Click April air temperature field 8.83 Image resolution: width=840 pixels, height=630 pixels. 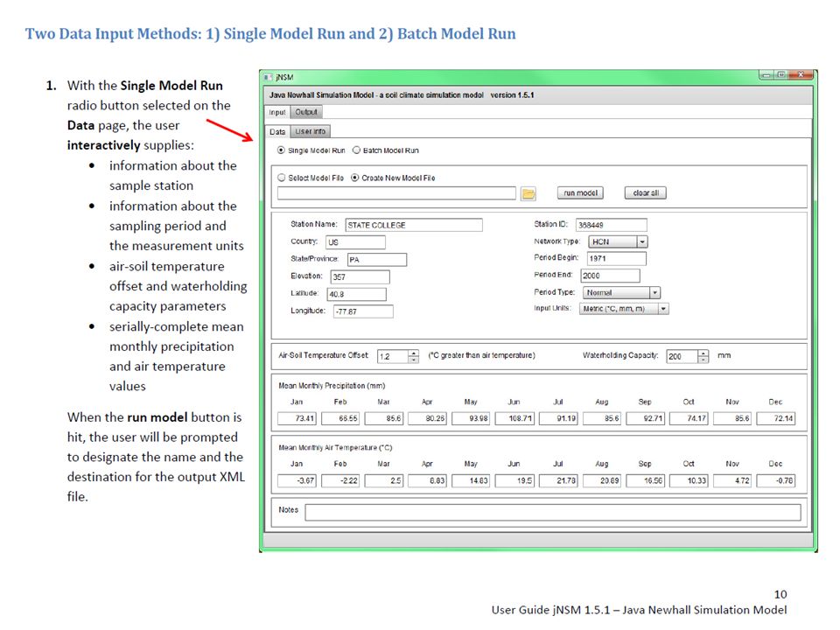point(427,480)
